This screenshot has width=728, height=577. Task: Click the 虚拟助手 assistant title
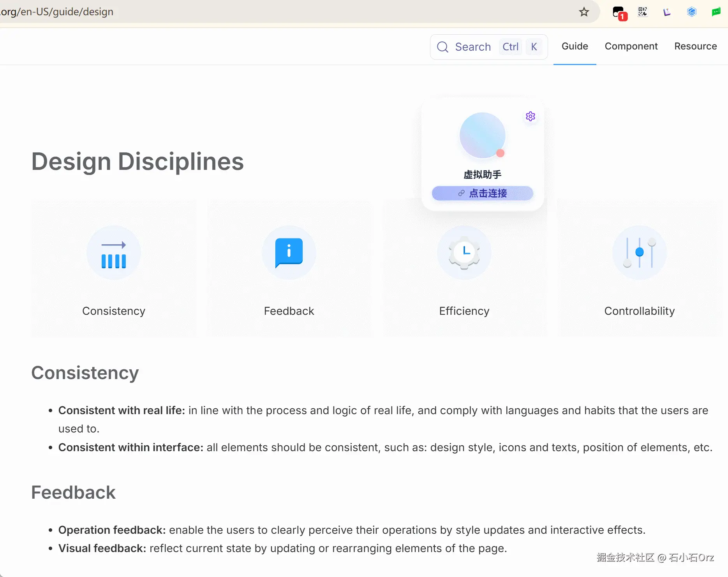482,175
